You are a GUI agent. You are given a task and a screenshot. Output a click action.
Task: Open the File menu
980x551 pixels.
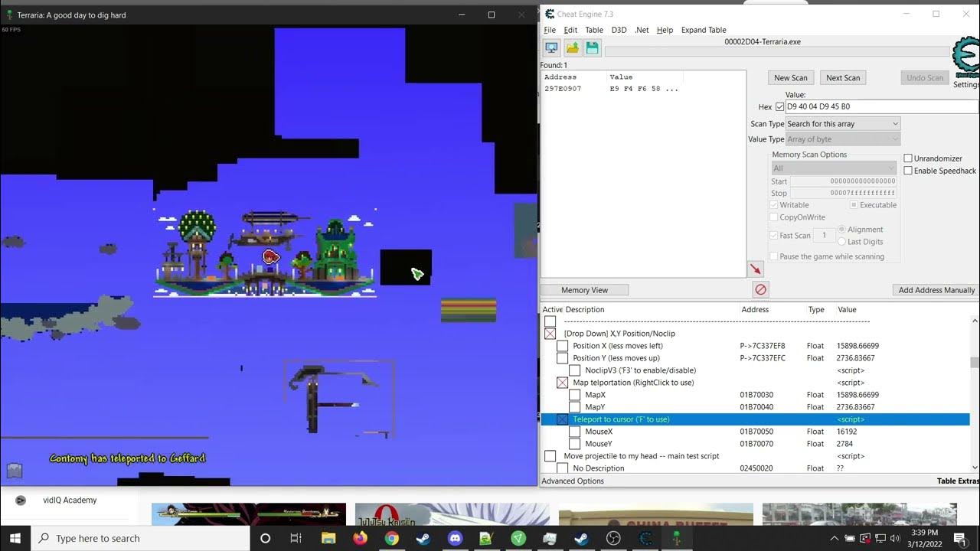pos(550,30)
